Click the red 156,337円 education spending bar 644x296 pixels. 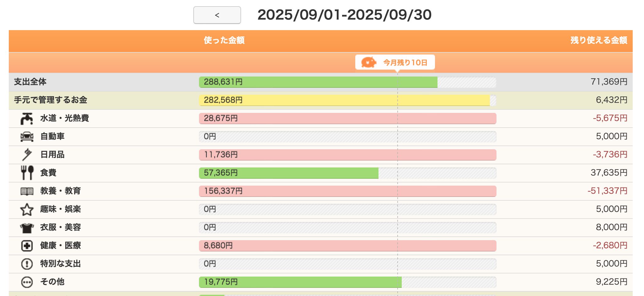pos(347,191)
